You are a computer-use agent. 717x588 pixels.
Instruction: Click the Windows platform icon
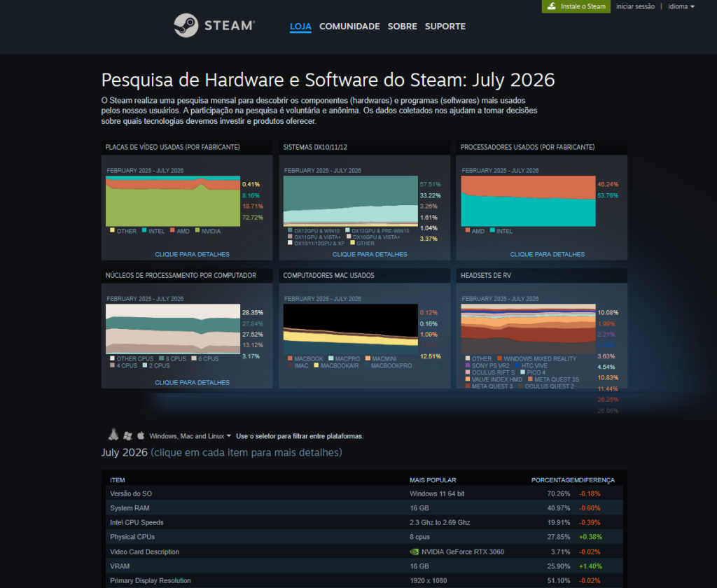point(127,435)
